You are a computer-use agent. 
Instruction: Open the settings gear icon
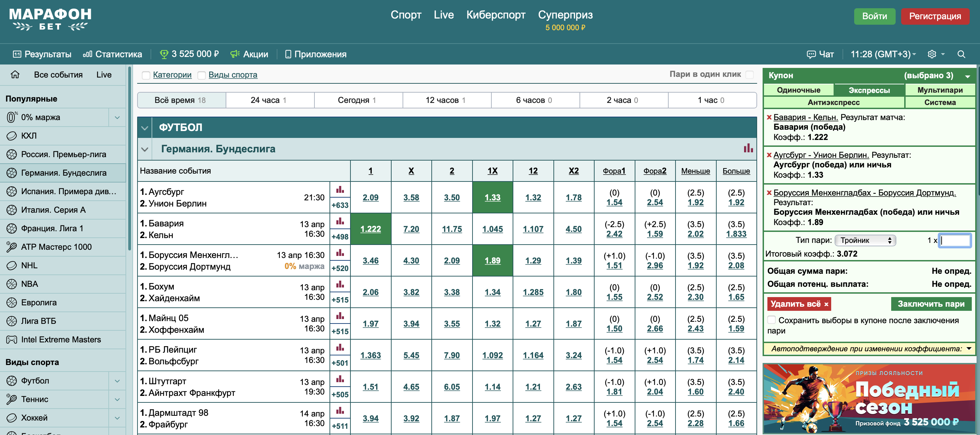pyautogui.click(x=932, y=54)
